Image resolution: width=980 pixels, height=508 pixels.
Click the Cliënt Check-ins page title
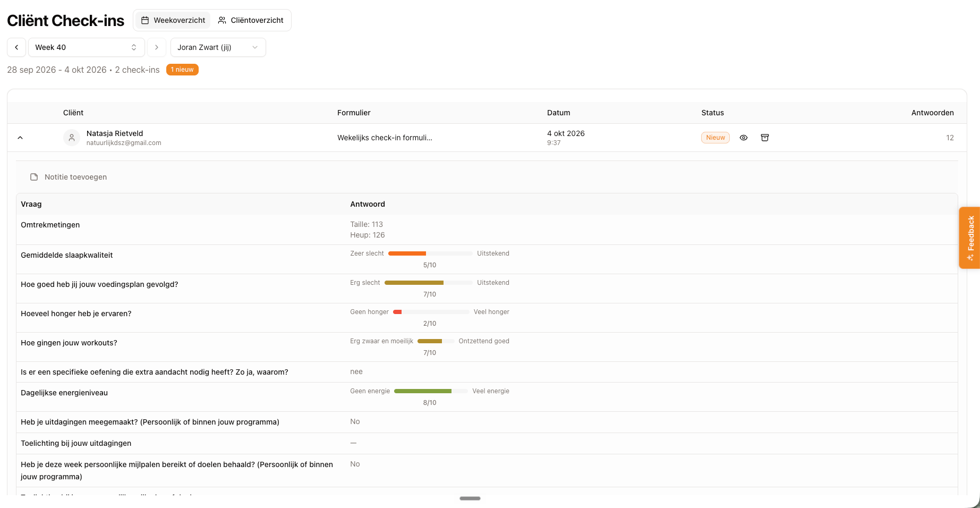coord(66,21)
